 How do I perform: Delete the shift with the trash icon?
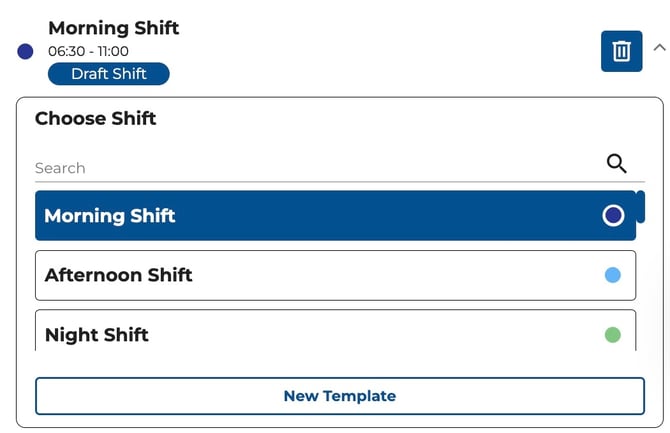[621, 51]
